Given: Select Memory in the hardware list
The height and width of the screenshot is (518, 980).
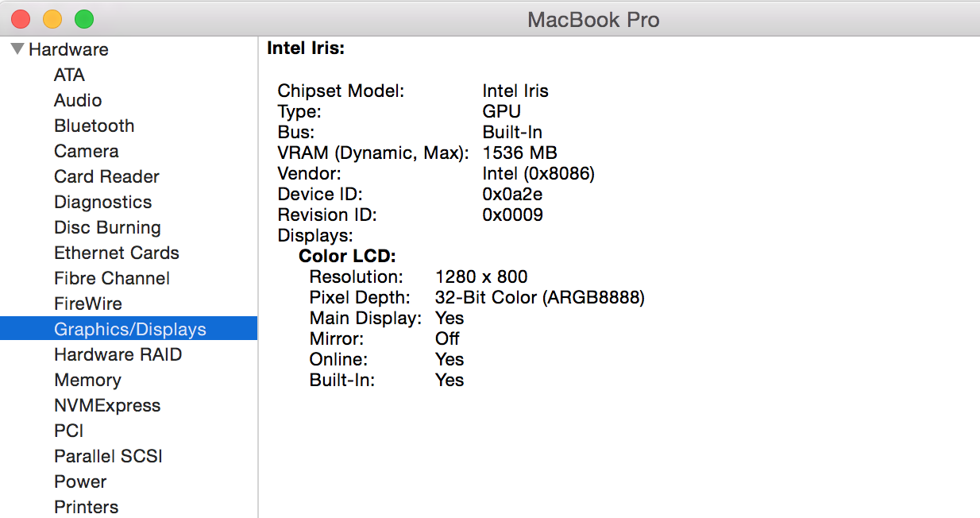Looking at the screenshot, I should pos(87,380).
